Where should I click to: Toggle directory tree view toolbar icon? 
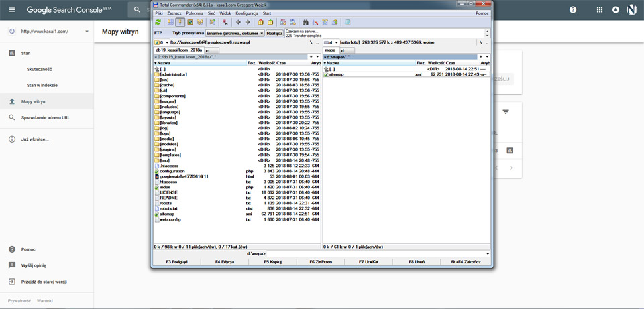tap(200, 22)
